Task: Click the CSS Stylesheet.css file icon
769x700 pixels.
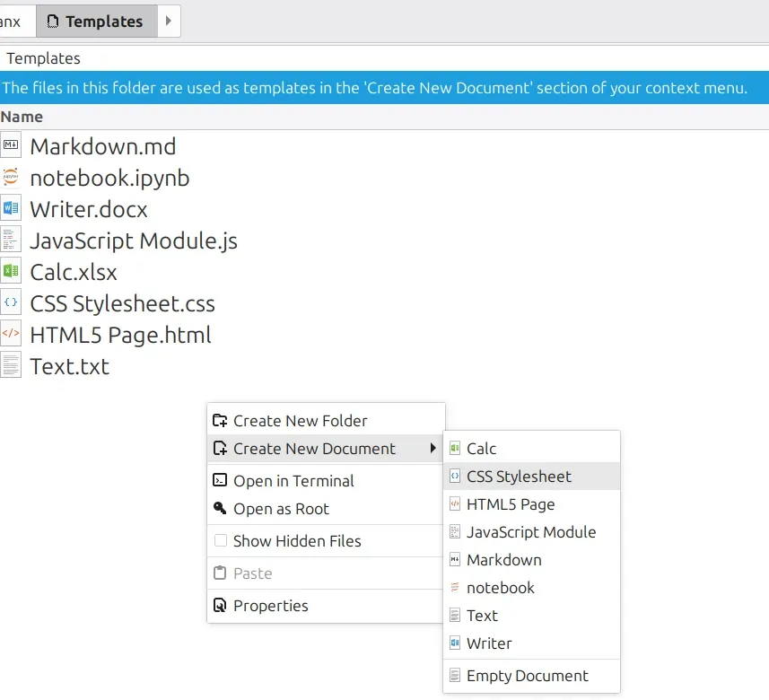Action: pos(11,303)
